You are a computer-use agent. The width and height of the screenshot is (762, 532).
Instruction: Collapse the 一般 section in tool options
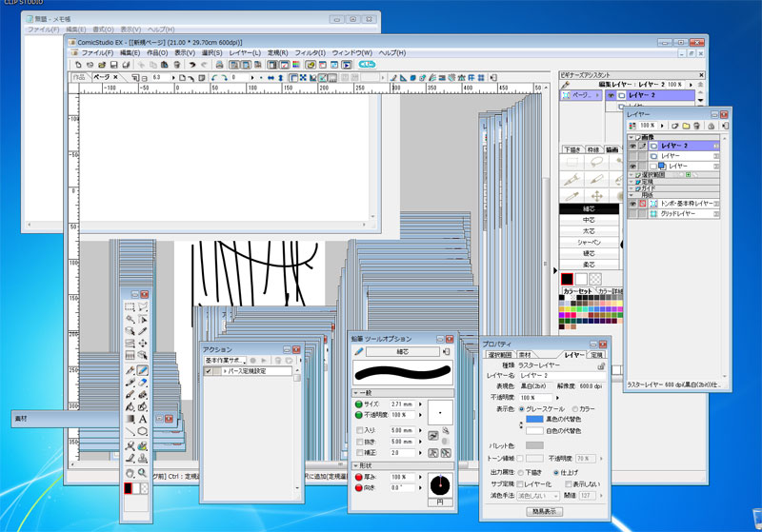[x=357, y=392]
